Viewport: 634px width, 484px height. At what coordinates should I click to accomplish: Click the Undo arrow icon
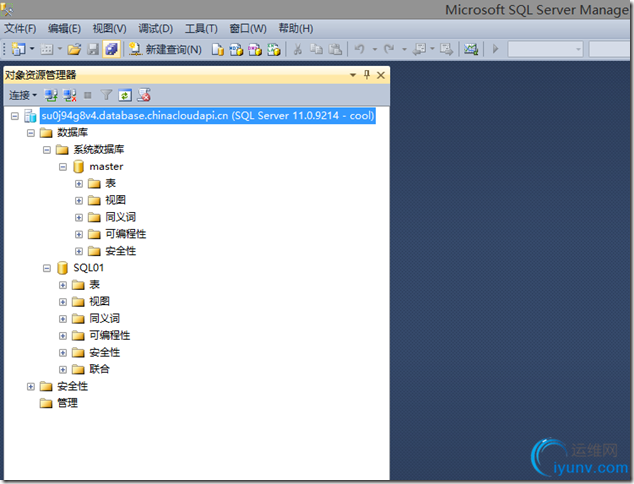359,49
